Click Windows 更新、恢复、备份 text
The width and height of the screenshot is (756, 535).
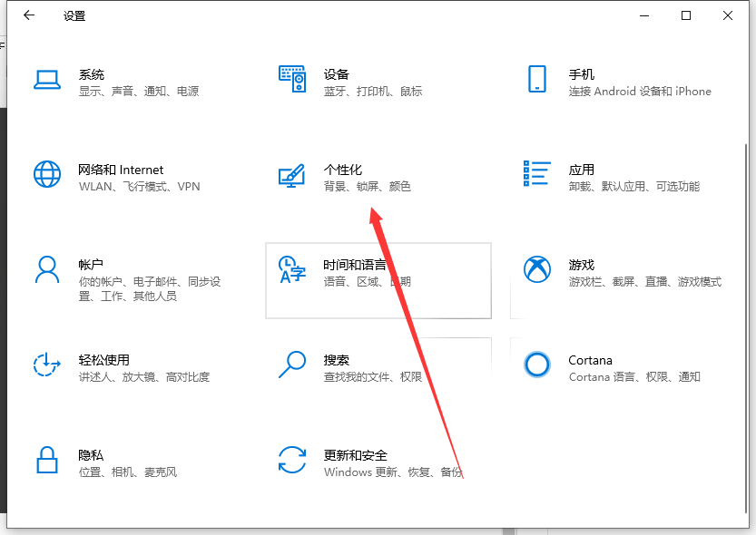pos(394,472)
